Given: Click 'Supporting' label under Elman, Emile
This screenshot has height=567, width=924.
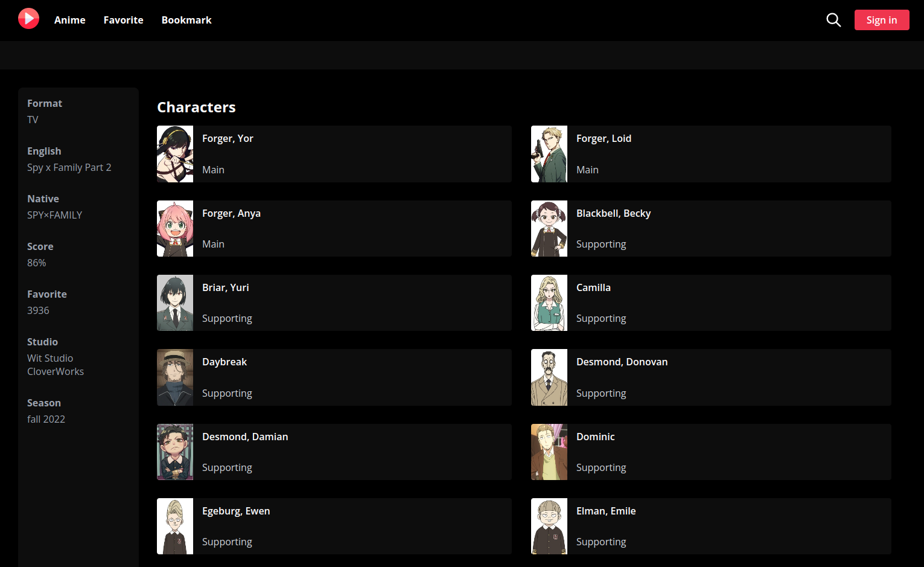Looking at the screenshot, I should tap(601, 542).
